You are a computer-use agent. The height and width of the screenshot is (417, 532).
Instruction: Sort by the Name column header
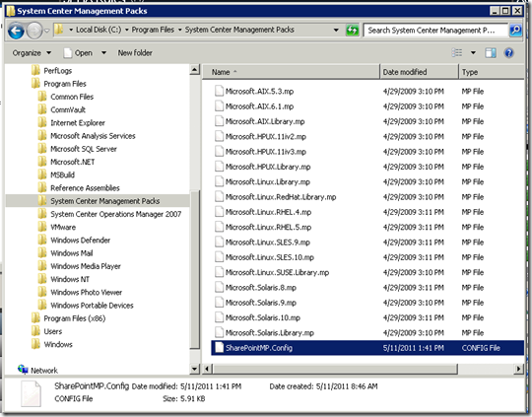tap(291, 72)
